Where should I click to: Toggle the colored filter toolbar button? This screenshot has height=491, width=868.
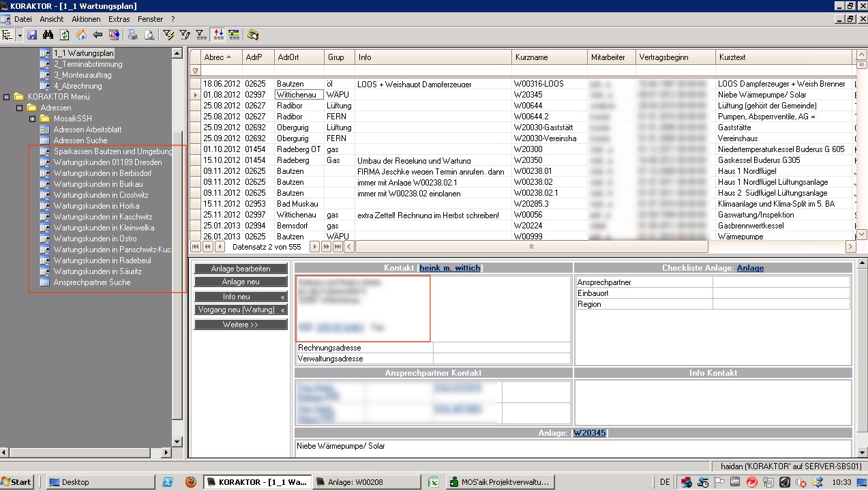pyautogui.click(x=234, y=35)
